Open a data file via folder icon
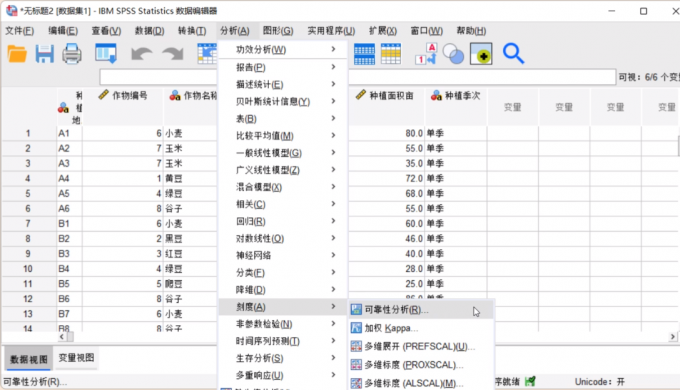Screen dimensions: 680x390 pyautogui.click(x=17, y=54)
